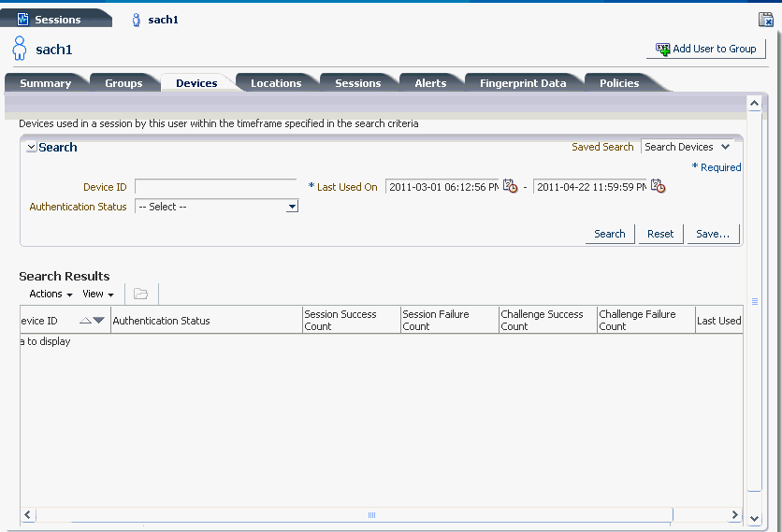The image size is (782, 532).
Task: Click the Last Used On end date field
Action: pyautogui.click(x=589, y=187)
